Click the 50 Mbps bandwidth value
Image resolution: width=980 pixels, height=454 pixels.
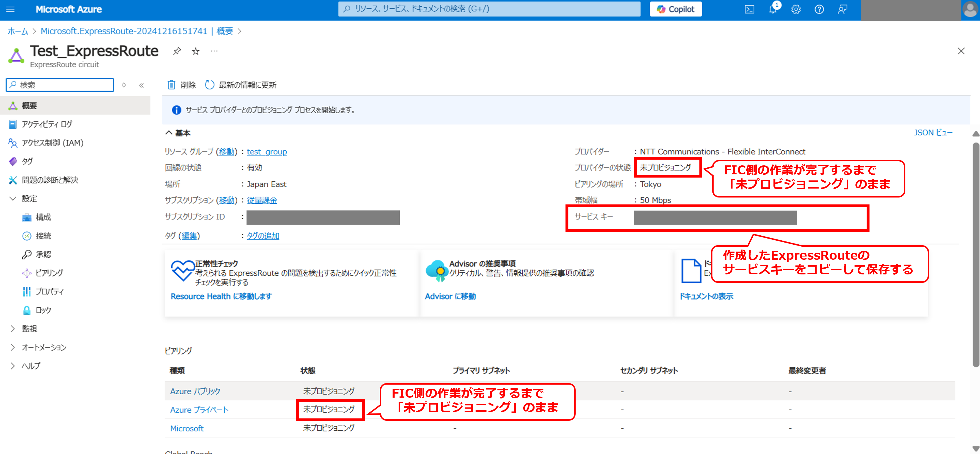click(655, 200)
